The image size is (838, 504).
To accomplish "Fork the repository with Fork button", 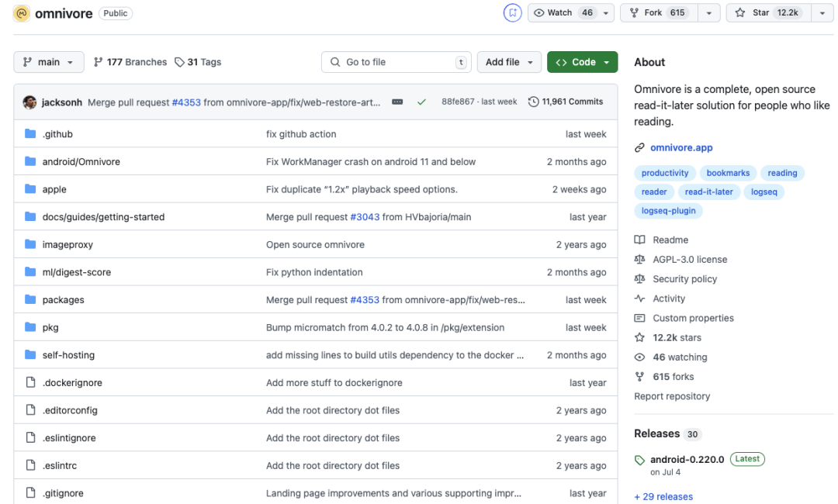I will (659, 13).
